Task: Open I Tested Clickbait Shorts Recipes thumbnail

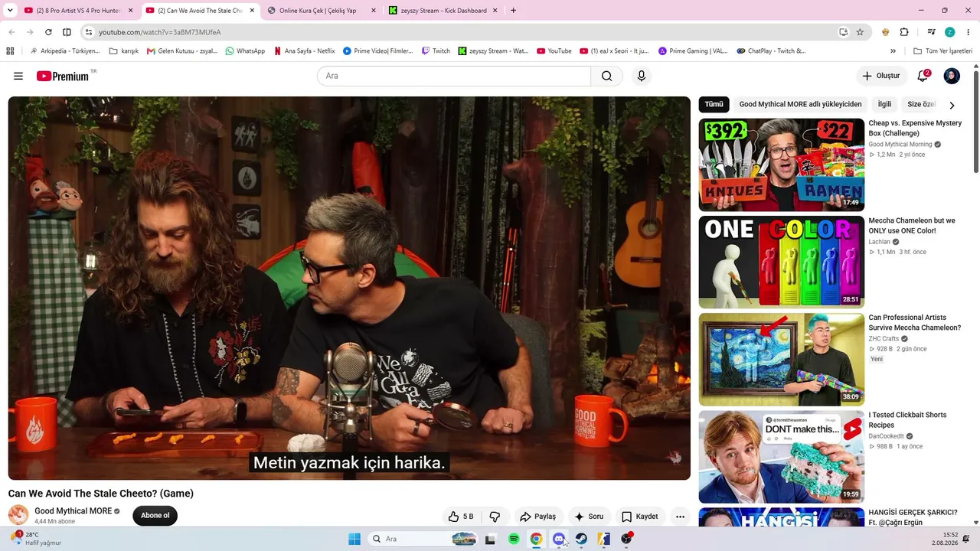Action: point(782,457)
